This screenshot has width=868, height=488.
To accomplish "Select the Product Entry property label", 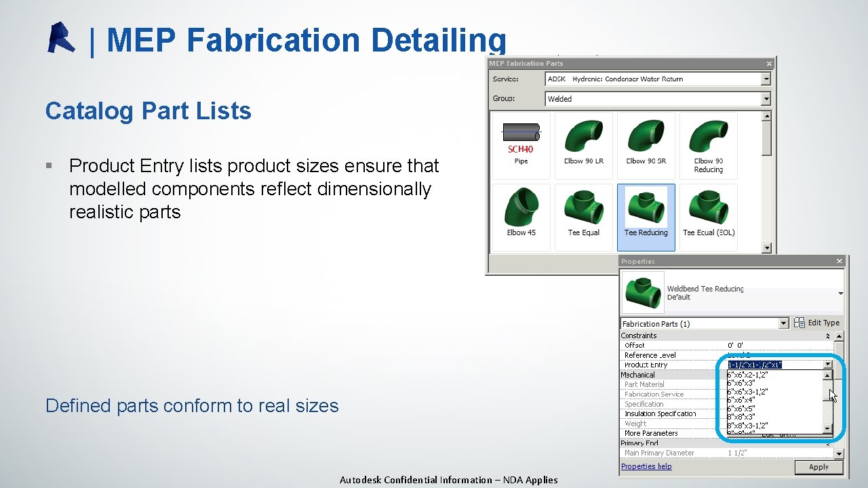I will 646,365.
